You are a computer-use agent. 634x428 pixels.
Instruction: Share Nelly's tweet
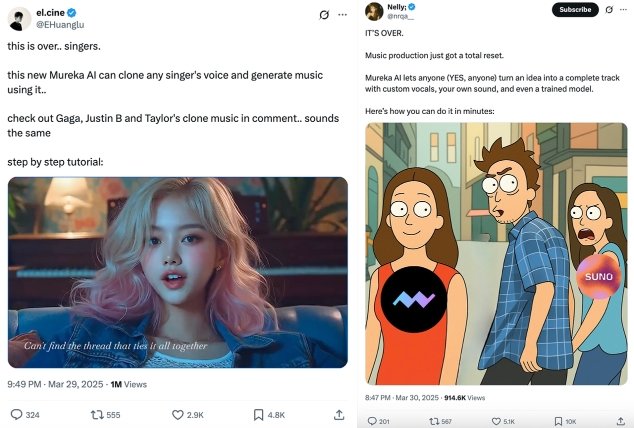pos(619,421)
